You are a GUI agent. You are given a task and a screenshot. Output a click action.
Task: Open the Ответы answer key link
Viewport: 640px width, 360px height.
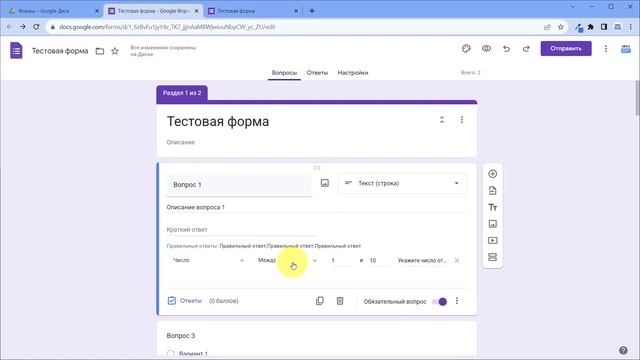tap(185, 301)
